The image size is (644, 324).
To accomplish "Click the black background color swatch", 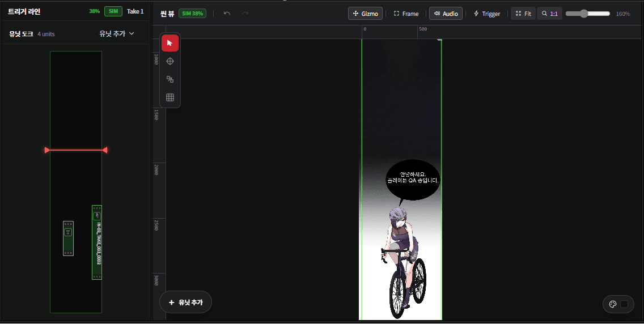I will tap(624, 304).
